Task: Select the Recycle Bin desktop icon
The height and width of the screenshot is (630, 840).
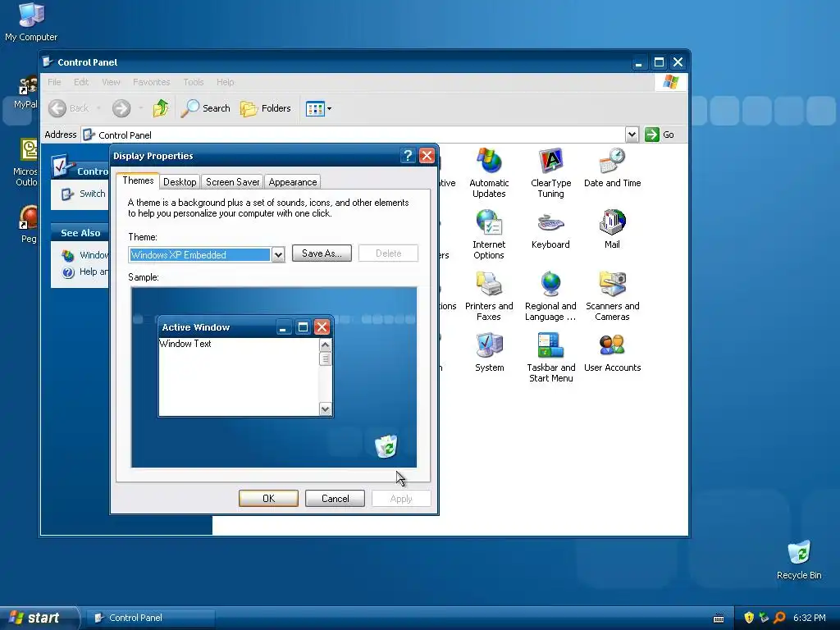Action: point(799,559)
